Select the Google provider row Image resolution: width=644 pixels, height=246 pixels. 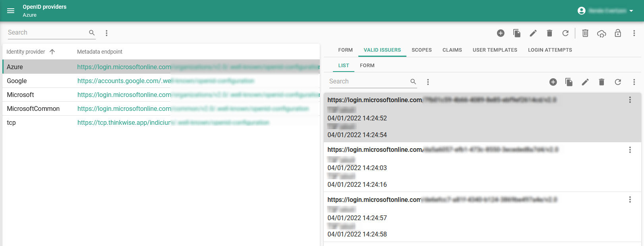pos(161,81)
